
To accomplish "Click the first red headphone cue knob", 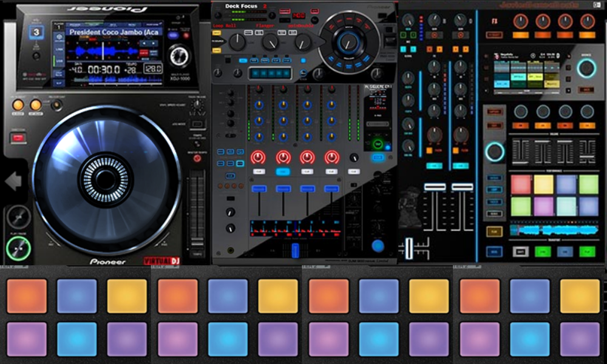I will pos(258,158).
